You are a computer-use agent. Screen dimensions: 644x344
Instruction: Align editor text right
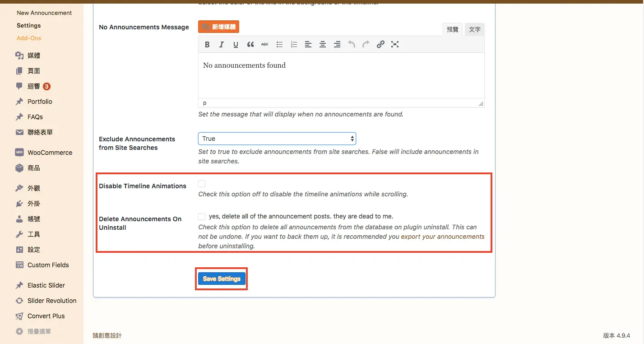[x=337, y=44]
